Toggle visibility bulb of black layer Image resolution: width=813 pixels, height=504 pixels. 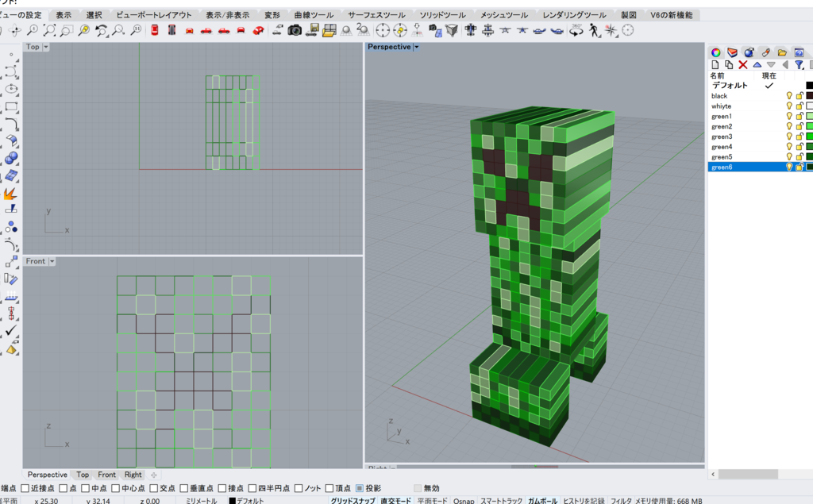pos(789,96)
